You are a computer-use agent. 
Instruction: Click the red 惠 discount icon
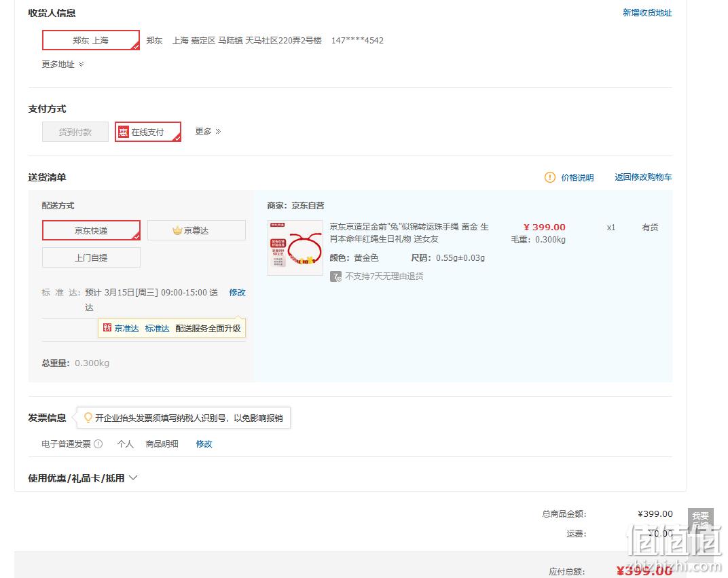[123, 132]
